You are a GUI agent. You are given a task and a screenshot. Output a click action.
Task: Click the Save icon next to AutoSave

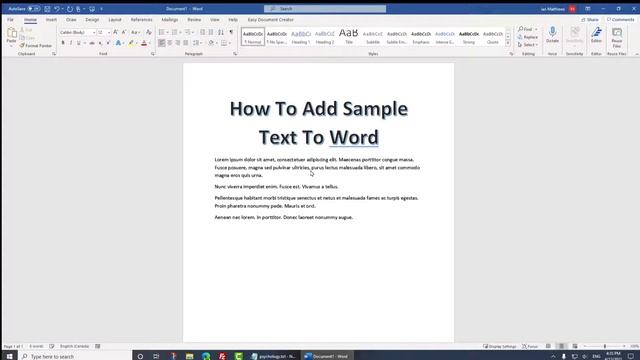(x=47, y=9)
